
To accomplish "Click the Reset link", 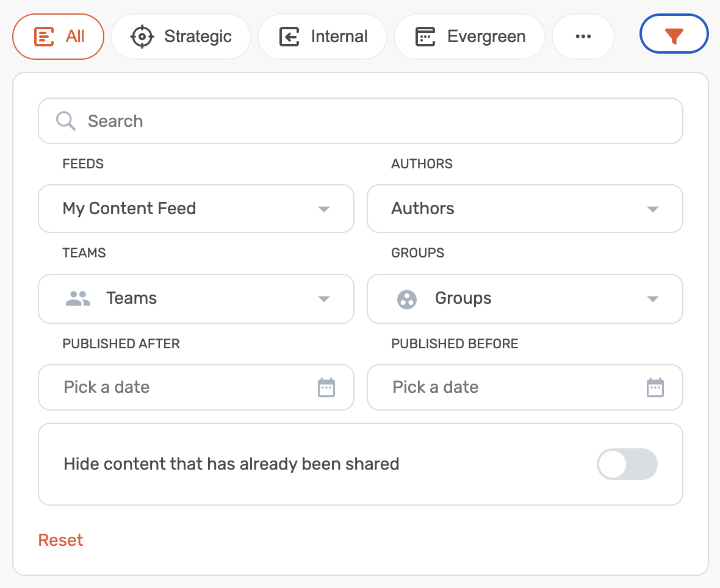I will click(x=60, y=540).
